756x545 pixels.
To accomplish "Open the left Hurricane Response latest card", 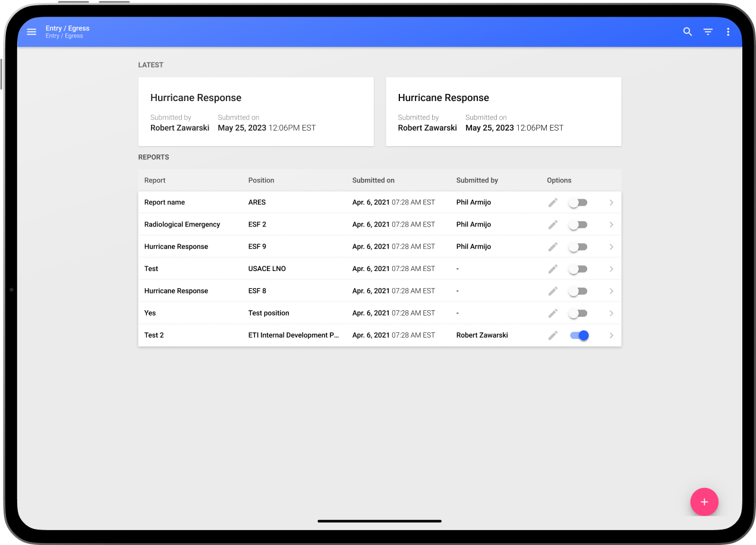I will click(256, 112).
